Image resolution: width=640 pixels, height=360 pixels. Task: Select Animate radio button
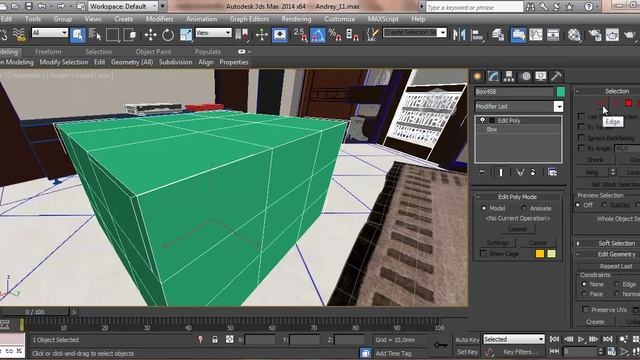pyautogui.click(x=524, y=208)
